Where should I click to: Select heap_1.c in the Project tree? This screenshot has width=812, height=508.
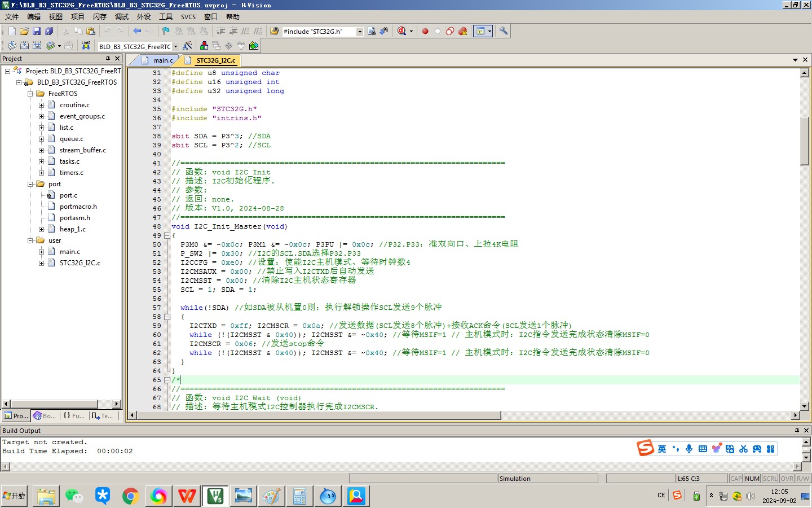[73, 229]
